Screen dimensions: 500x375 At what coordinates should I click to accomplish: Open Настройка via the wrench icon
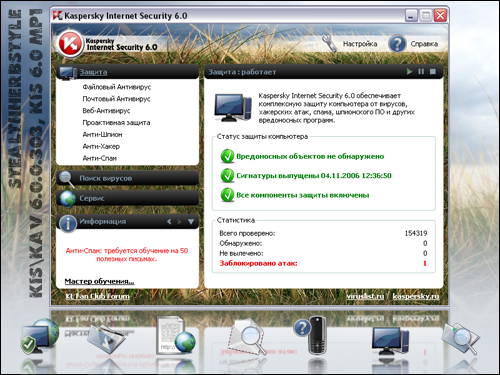[x=330, y=43]
